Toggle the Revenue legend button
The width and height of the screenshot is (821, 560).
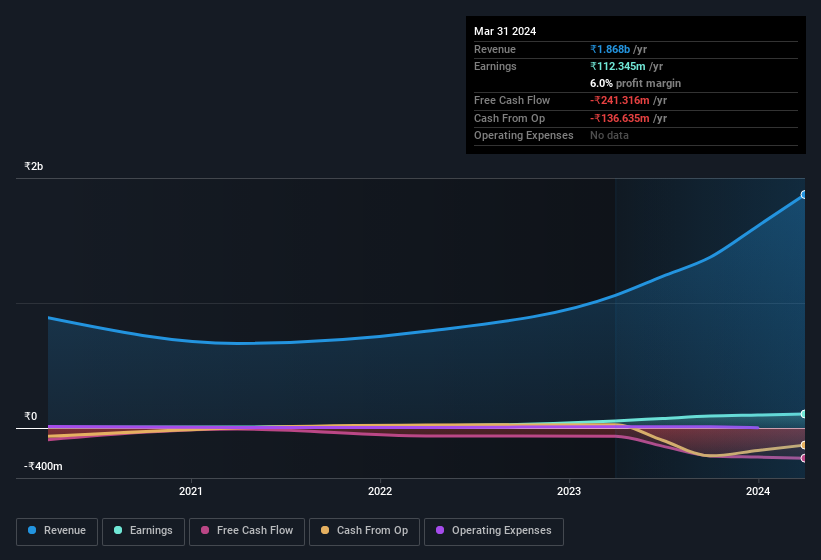tap(57, 531)
